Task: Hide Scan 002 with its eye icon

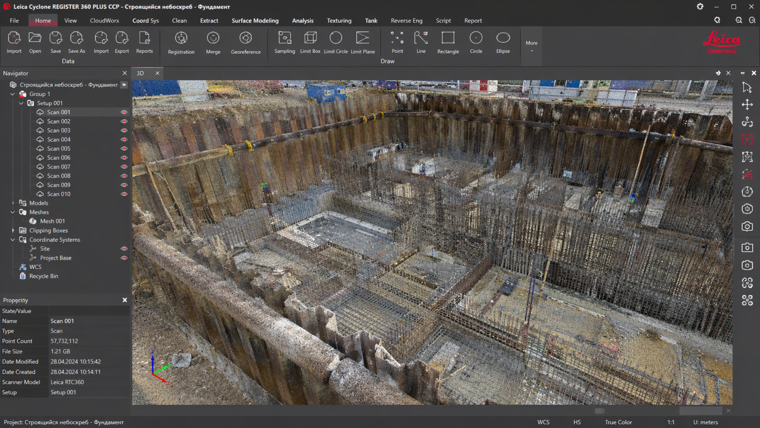Action: click(124, 122)
